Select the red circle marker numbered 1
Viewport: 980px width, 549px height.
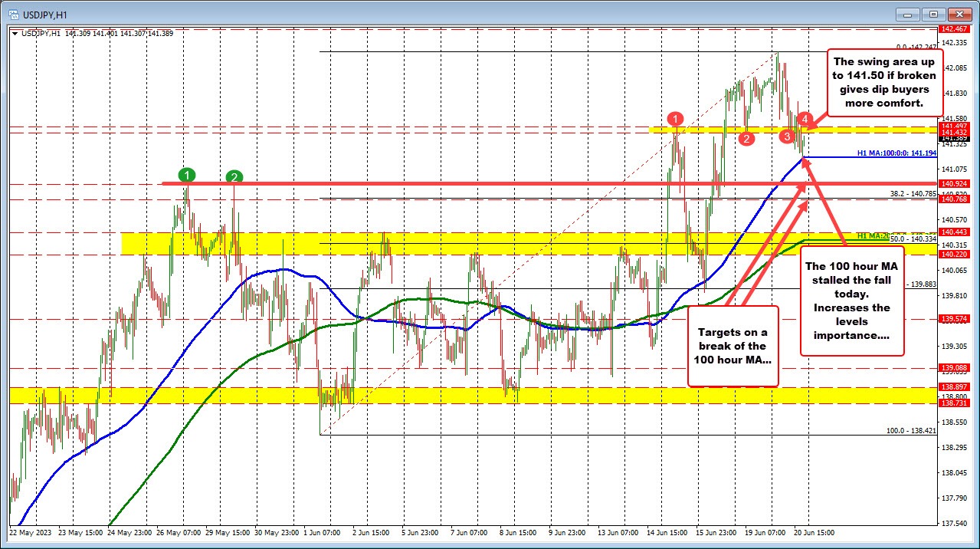pyautogui.click(x=675, y=118)
